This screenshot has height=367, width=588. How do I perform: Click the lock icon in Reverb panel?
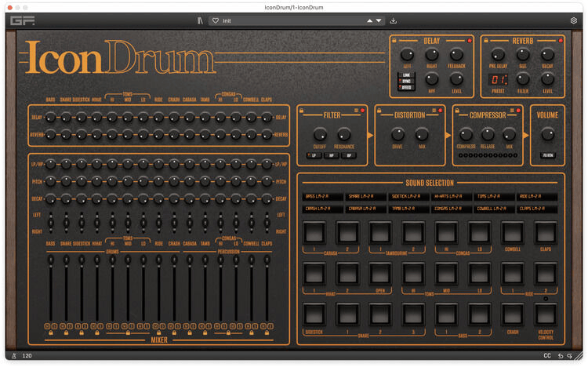pos(486,39)
